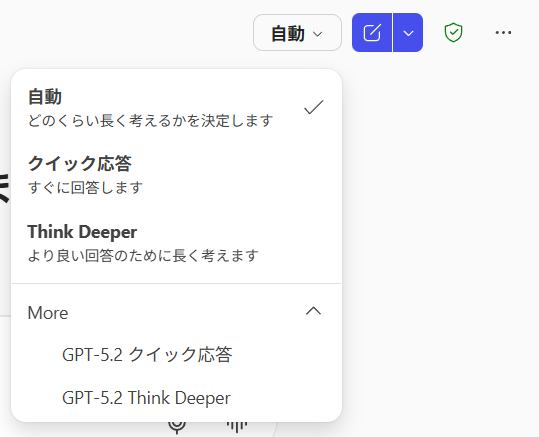Click the voice waveform icon

coord(237,426)
